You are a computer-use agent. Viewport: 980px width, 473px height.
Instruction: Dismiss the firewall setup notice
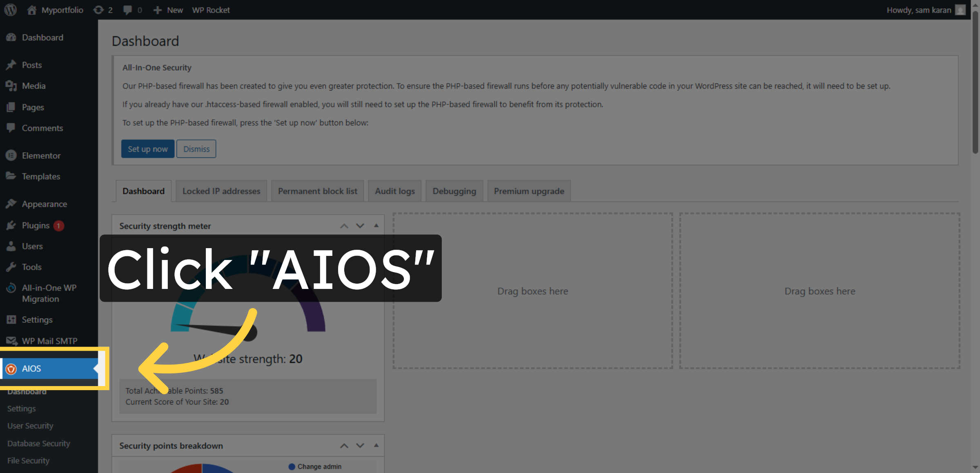(196, 149)
